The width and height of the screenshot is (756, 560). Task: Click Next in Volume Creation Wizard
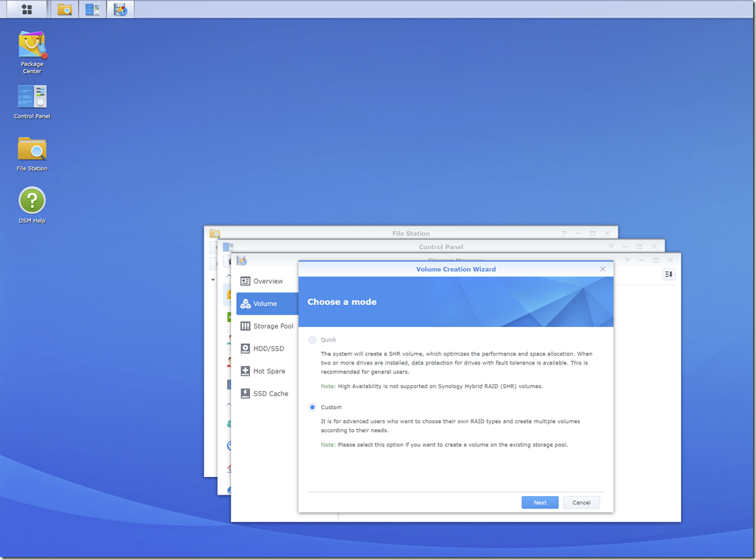[x=540, y=502]
